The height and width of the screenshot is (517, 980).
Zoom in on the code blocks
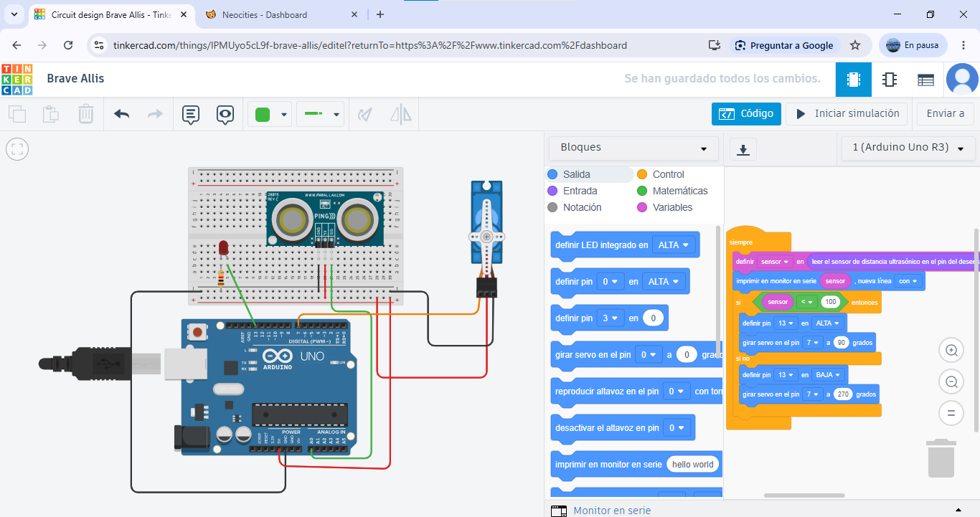pyautogui.click(x=951, y=351)
